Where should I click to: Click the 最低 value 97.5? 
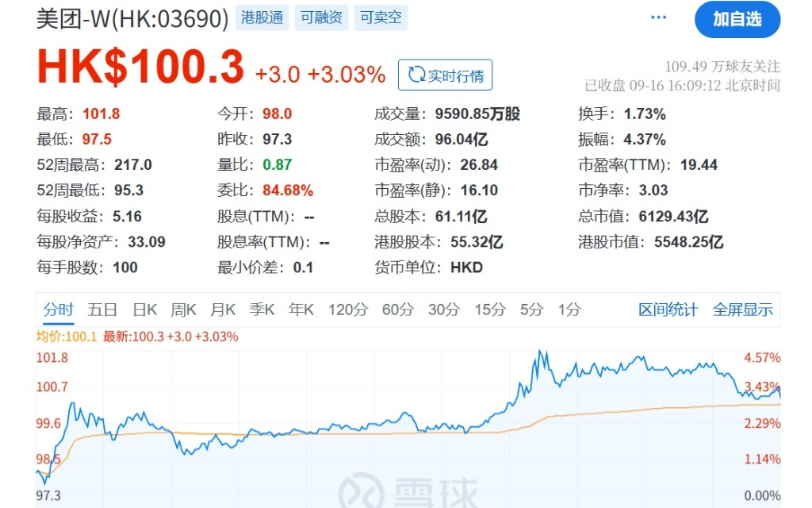point(97,139)
